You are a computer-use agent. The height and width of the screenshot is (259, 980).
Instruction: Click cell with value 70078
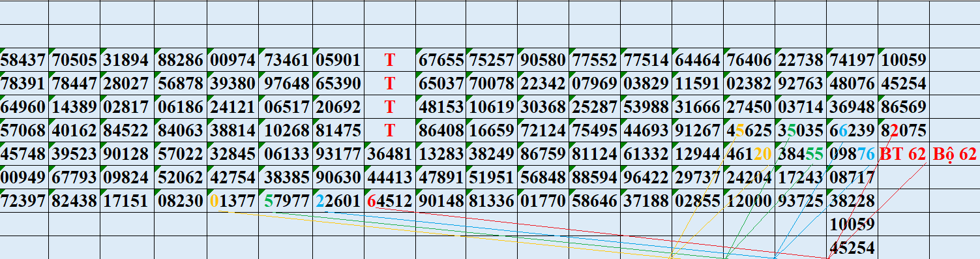point(492,84)
